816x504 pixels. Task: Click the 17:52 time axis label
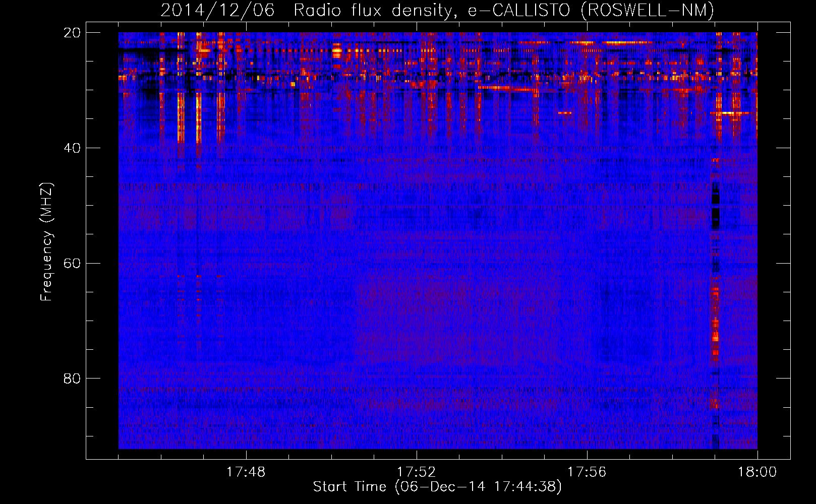coord(416,472)
